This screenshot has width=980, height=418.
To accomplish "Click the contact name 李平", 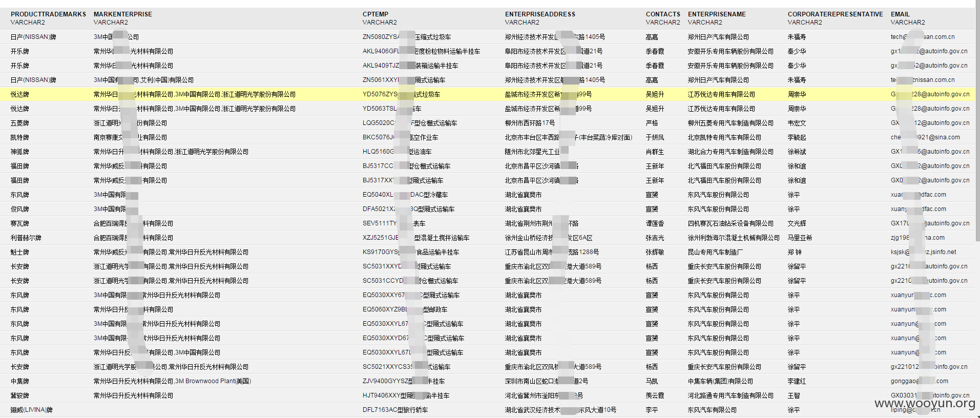I will (x=652, y=410).
